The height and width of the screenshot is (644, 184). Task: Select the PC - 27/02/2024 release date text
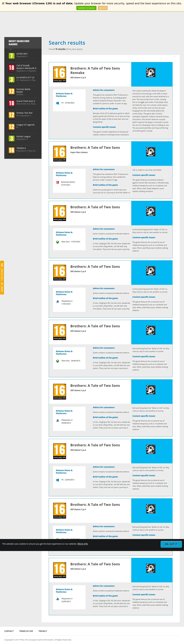pos(68,103)
